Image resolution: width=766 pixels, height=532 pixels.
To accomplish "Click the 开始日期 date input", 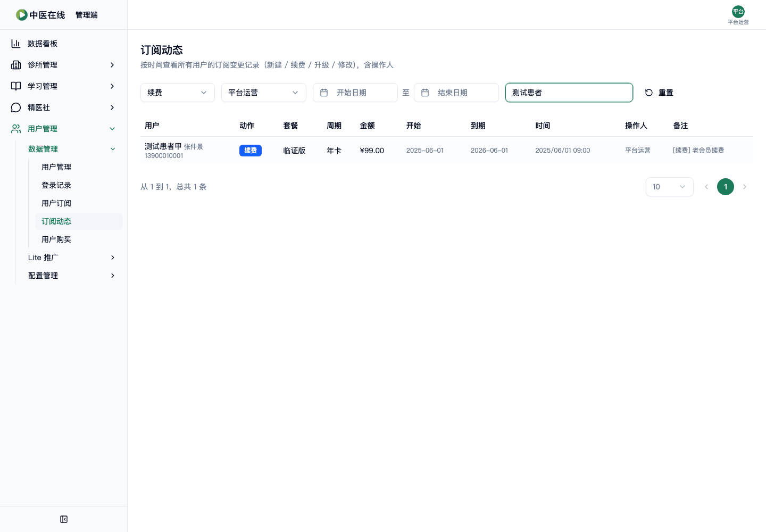I will tap(355, 93).
